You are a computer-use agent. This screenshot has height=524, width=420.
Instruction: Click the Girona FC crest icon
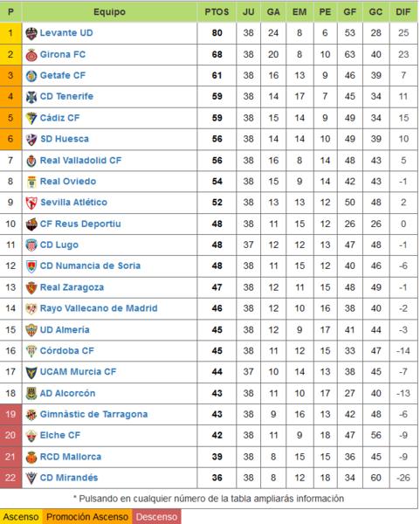(31, 55)
